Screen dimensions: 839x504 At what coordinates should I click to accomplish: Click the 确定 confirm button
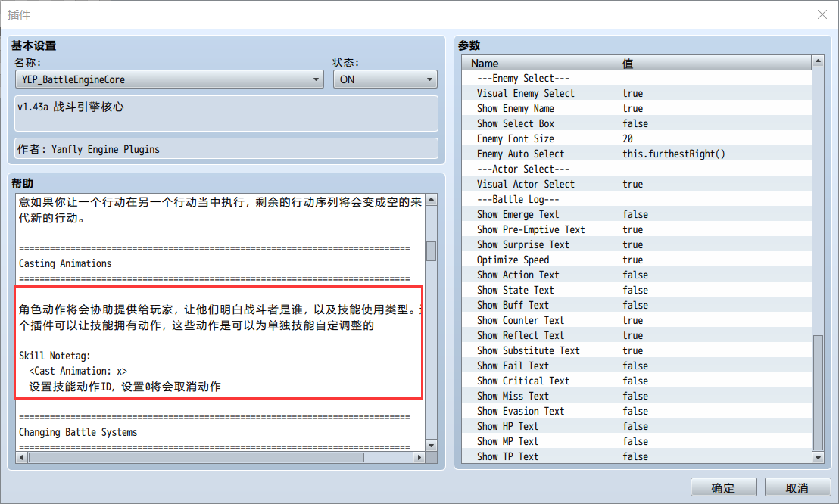723,487
